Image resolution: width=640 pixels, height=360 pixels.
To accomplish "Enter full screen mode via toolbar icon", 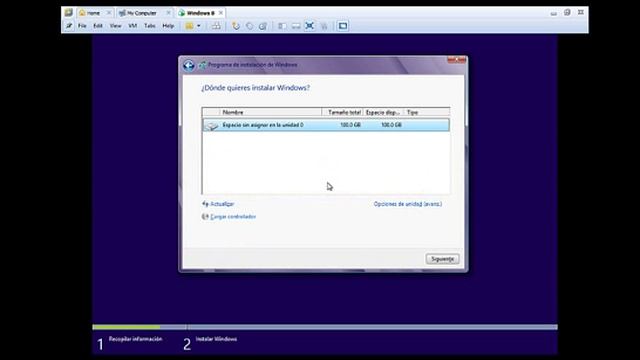I will (310, 26).
